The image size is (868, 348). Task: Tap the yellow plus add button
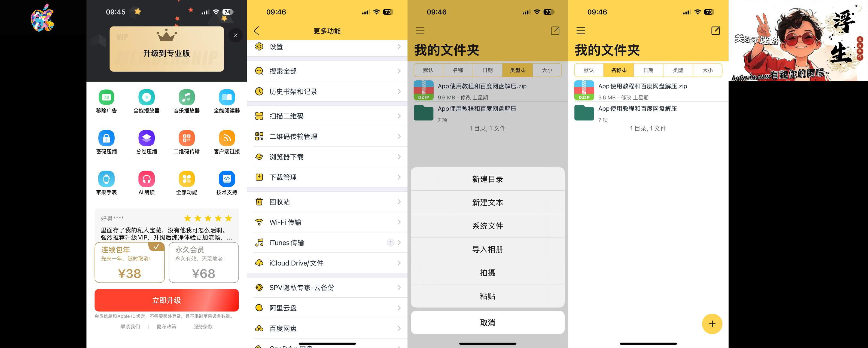(x=712, y=324)
